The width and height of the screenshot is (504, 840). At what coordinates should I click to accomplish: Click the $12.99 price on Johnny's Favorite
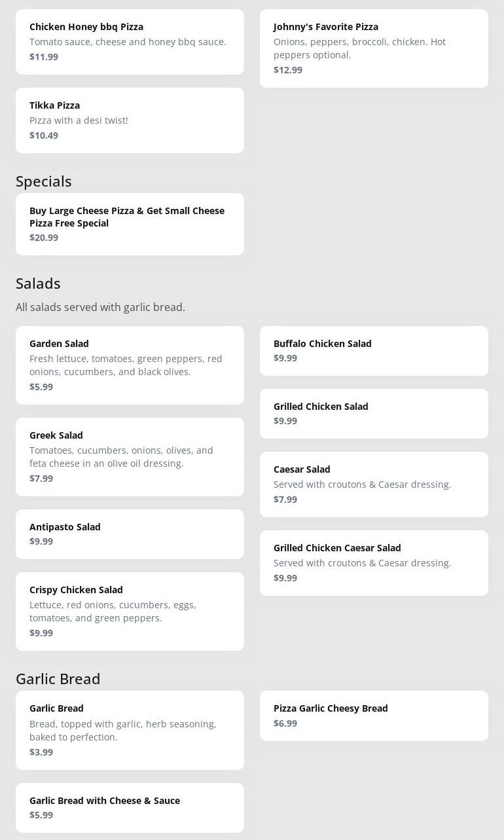point(288,70)
